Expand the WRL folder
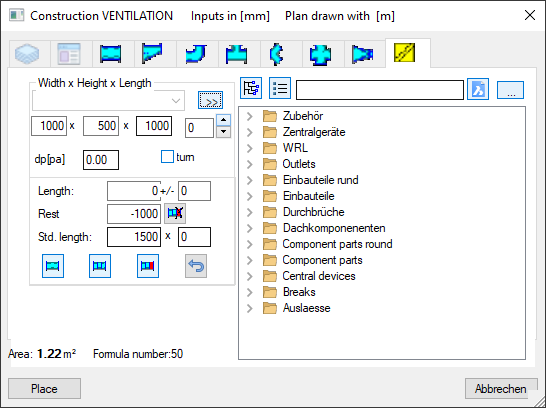Screen dimensions: 546x408 pos(250,148)
